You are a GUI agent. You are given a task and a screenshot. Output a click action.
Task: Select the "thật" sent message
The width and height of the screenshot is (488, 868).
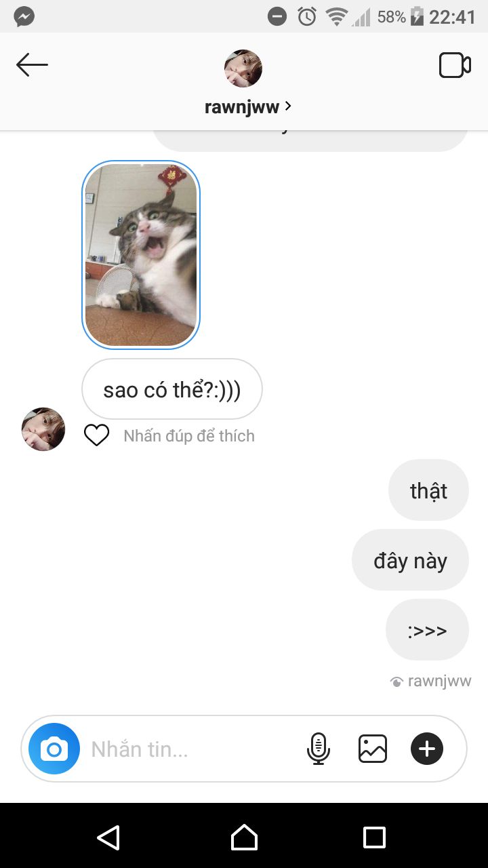pos(428,490)
